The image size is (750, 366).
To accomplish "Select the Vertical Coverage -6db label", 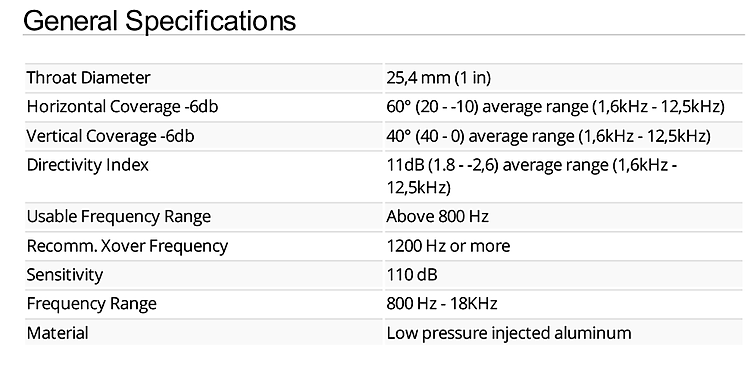I will [110, 136].
